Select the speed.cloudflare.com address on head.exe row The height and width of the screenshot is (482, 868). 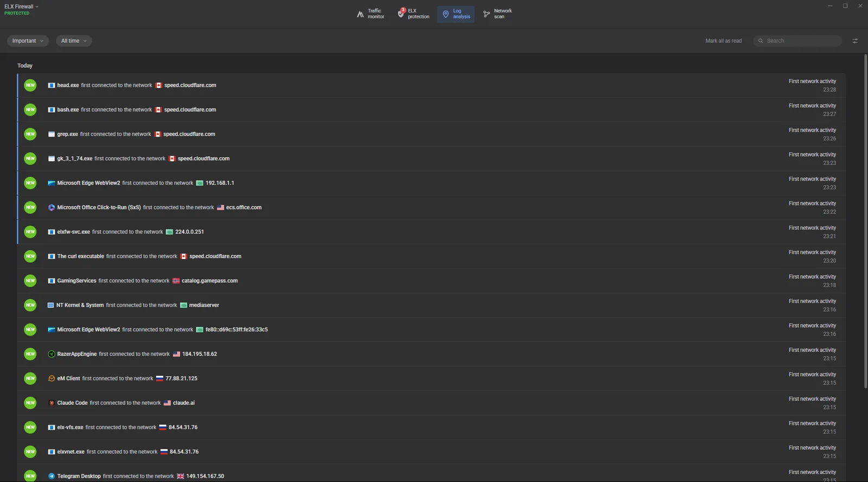(x=190, y=85)
